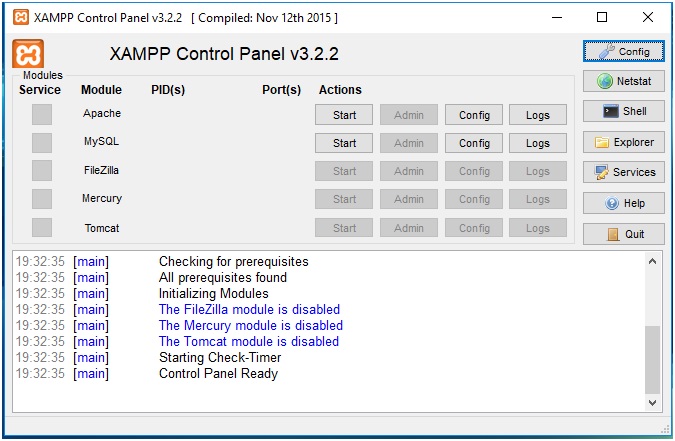Toggle MySQL service install checkbox
The height and width of the screenshot is (441, 675).
42,143
